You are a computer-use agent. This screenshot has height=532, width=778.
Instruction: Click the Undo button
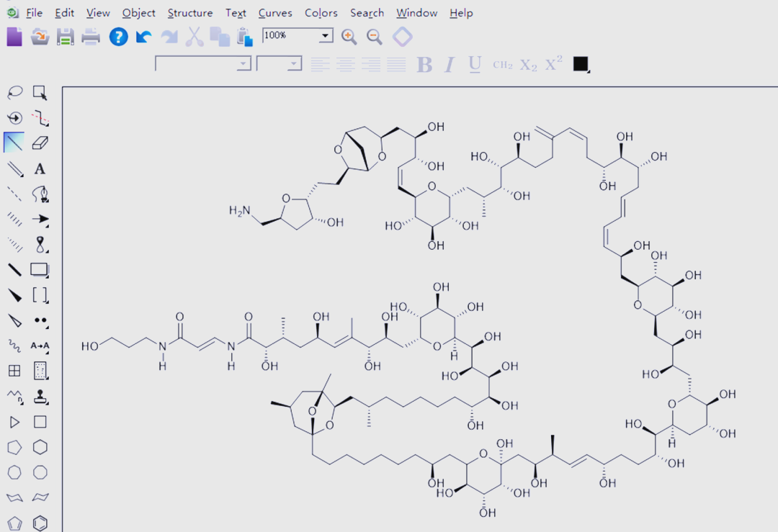click(x=143, y=37)
